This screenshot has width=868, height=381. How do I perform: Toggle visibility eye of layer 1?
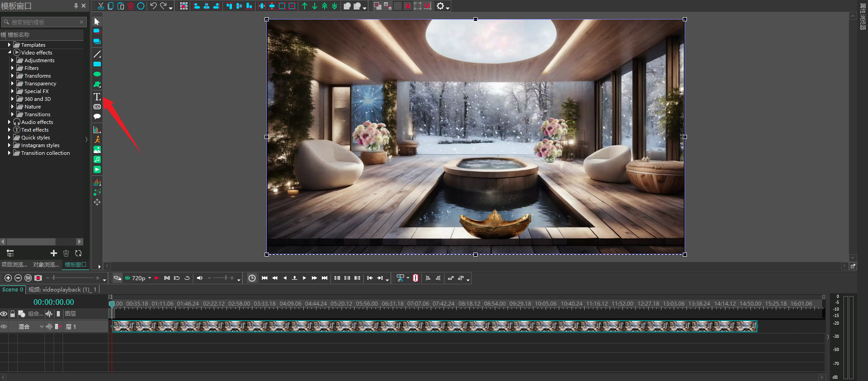point(4,327)
